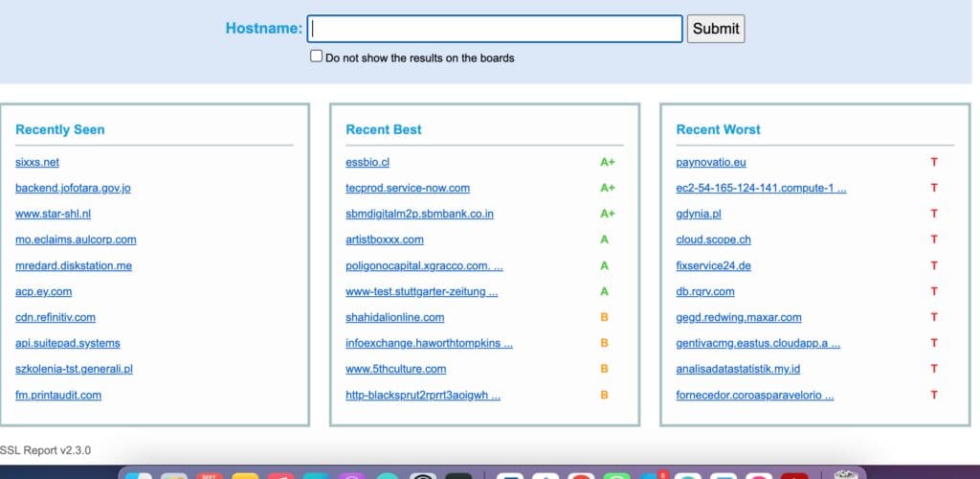Click the T grade next to gegd.redwing.maxar.com
This screenshot has width=980, height=479.
(x=934, y=317)
